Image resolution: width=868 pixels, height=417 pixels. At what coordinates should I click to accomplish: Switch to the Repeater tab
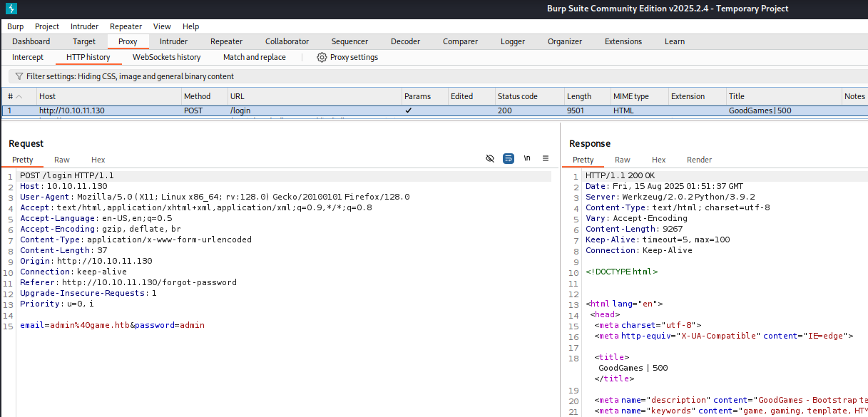[226, 41]
